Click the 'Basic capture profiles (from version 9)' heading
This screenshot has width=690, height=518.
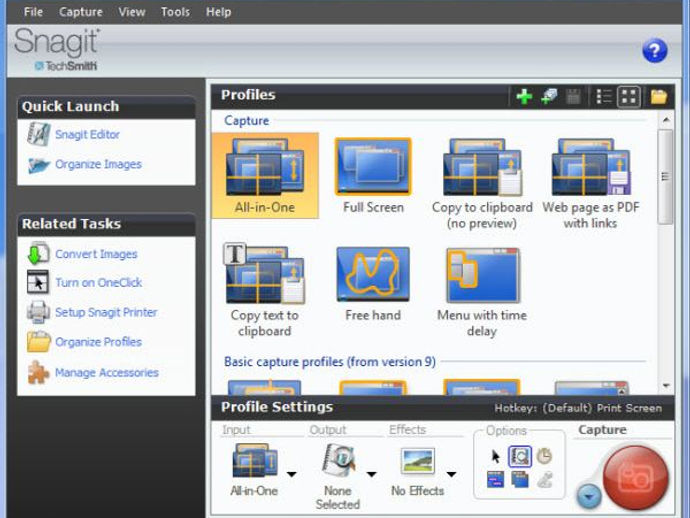tap(330, 362)
